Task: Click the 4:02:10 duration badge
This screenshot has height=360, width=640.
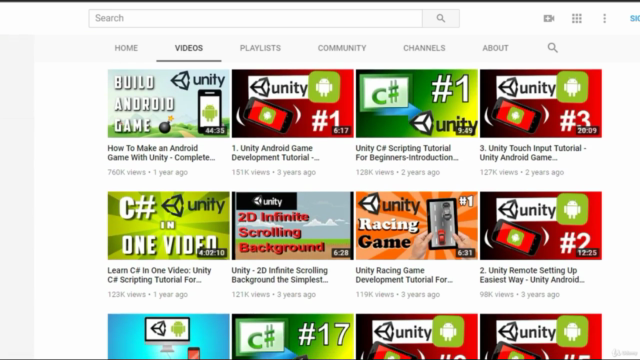Action: 211,253
